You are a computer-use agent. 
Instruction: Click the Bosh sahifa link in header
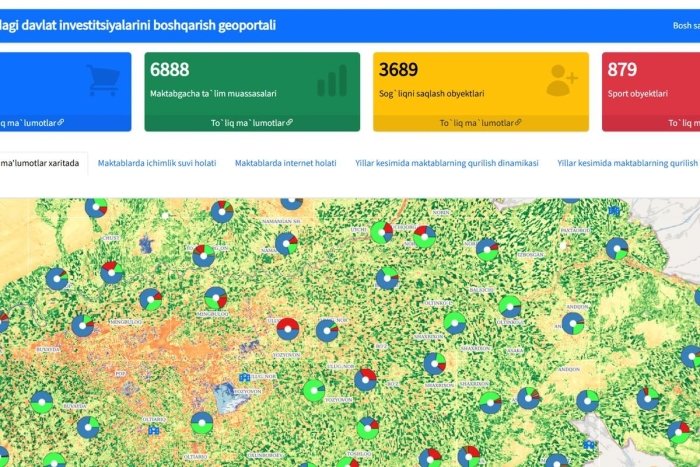[x=684, y=26]
